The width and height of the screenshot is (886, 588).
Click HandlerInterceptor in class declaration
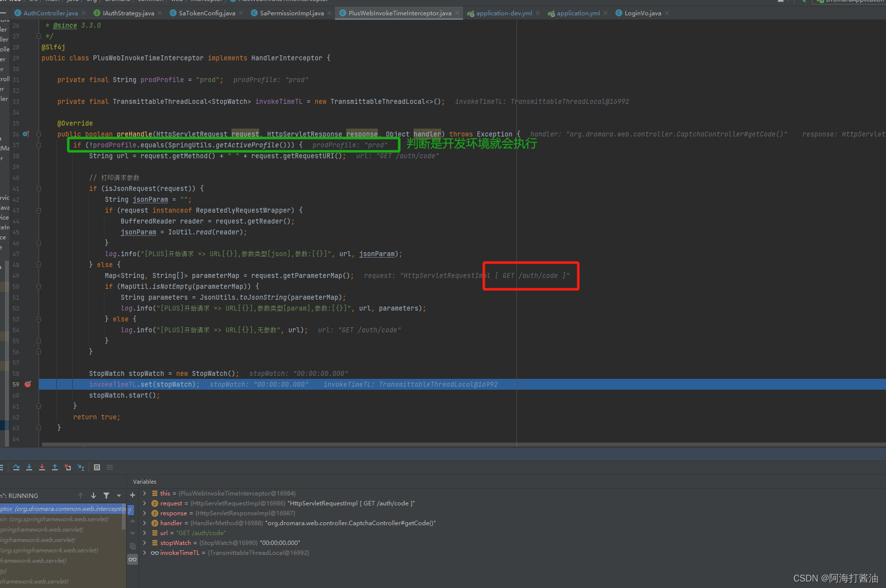tap(286, 58)
